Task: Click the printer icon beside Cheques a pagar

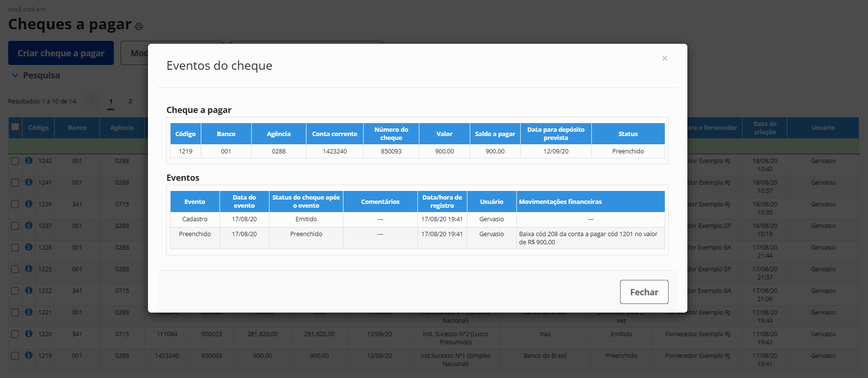Action: (139, 26)
